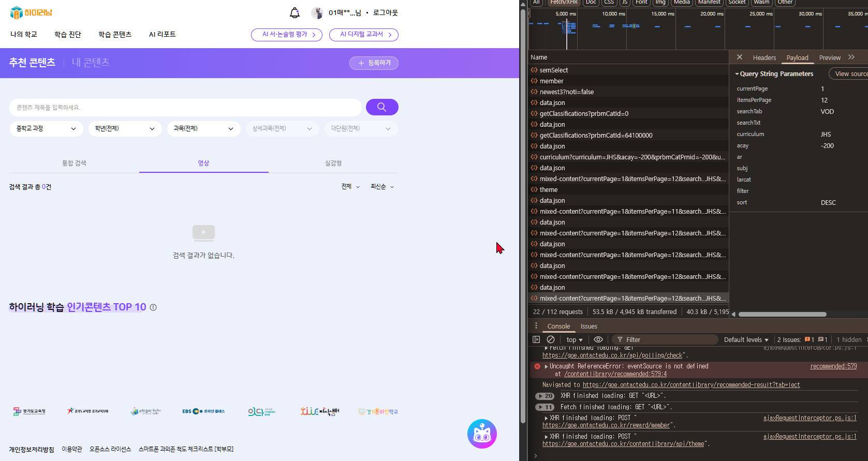Toggle the Img request type filter
This screenshot has width=868, height=461.
[660, 2]
